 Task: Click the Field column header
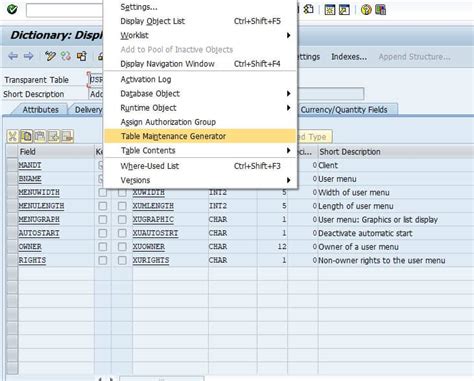tap(56, 152)
